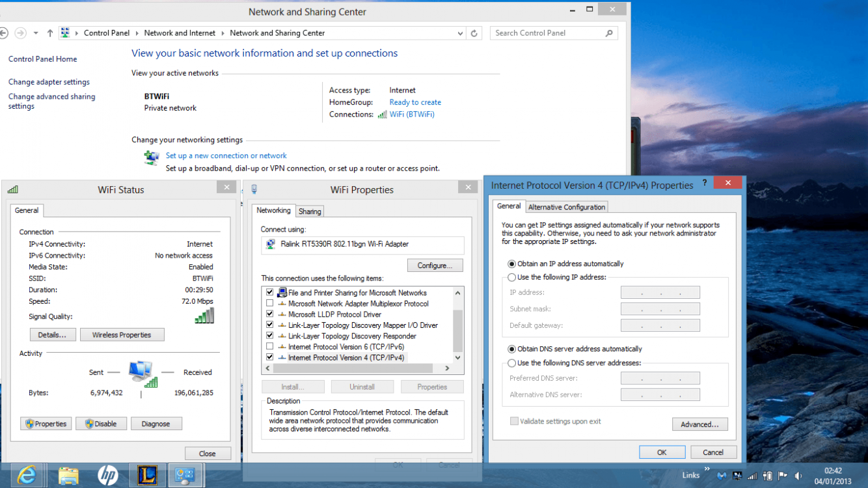Click the search magnifier in Control Panel
Viewport: 868px width, 488px height.
pos(609,33)
